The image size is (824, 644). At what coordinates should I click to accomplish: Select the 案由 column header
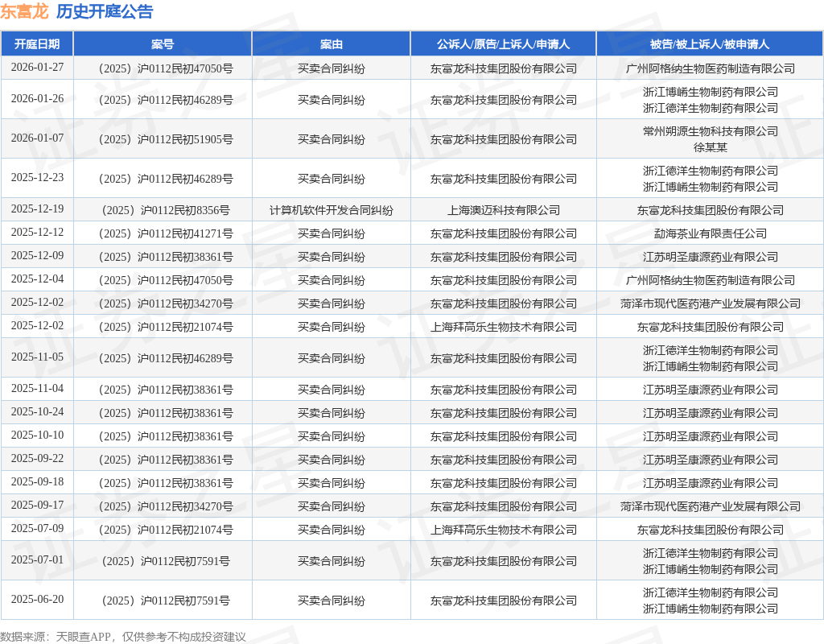point(331,44)
